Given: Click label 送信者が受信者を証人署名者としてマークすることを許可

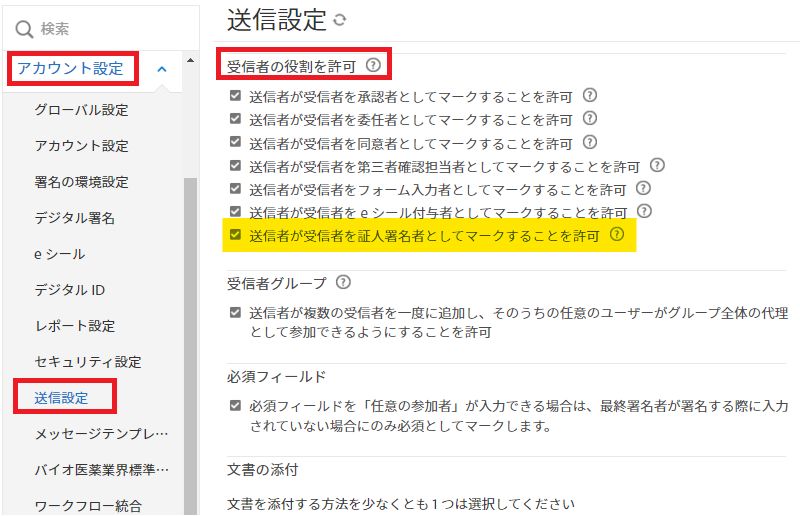Looking at the screenshot, I should click(424, 236).
